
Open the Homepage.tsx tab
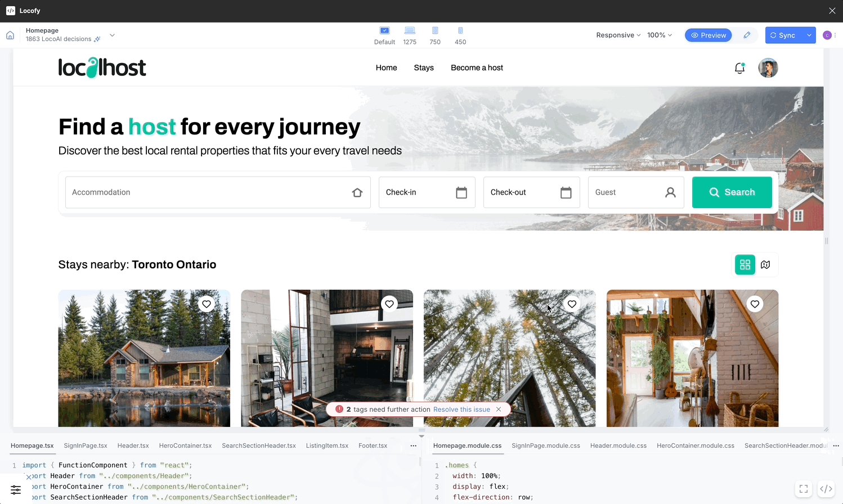pos(32,445)
